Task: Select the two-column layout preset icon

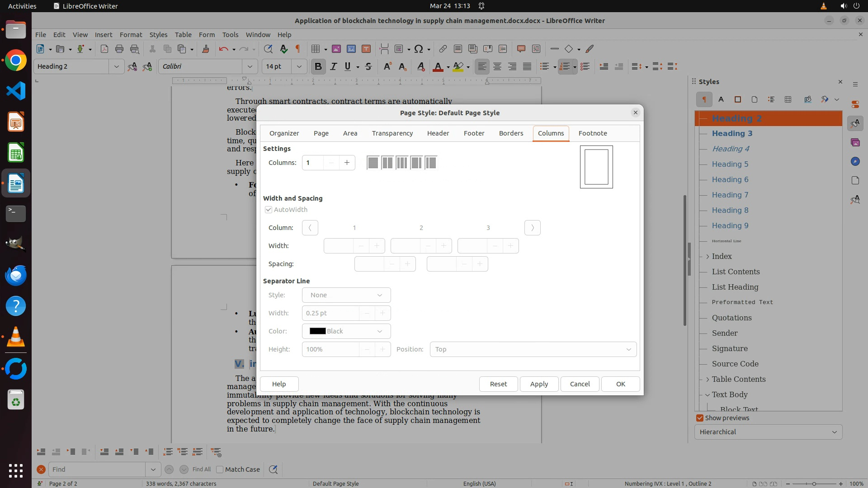Action: point(387,163)
